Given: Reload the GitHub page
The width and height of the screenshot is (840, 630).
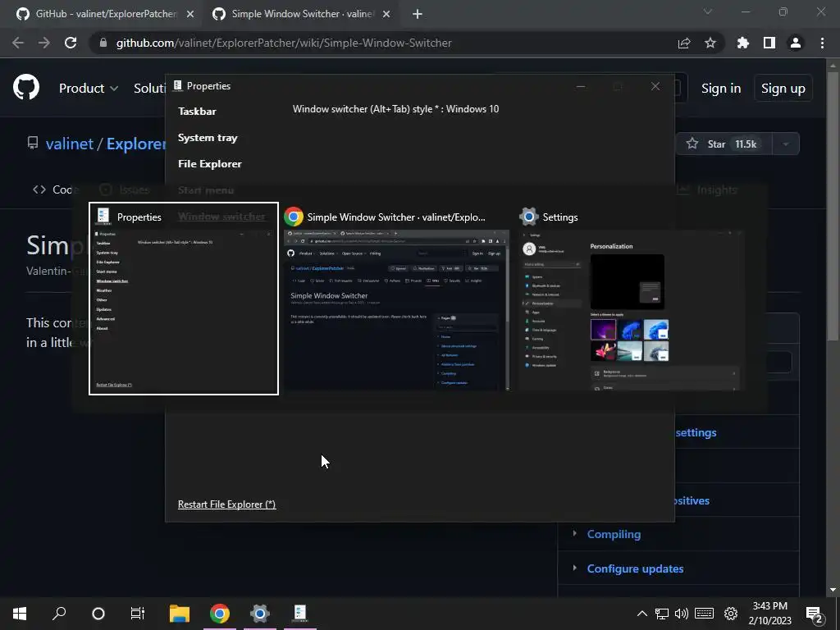Looking at the screenshot, I should point(71,43).
